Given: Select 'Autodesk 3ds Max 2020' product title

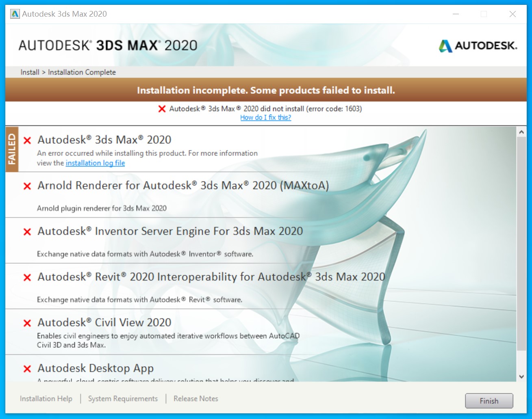Looking at the screenshot, I should coord(104,140).
